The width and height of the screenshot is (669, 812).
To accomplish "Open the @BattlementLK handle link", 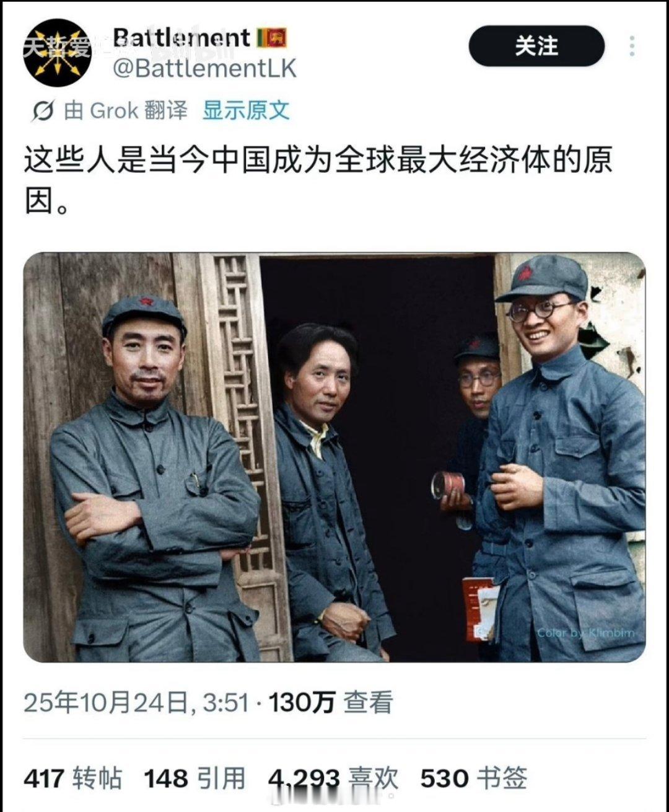I will [x=204, y=69].
